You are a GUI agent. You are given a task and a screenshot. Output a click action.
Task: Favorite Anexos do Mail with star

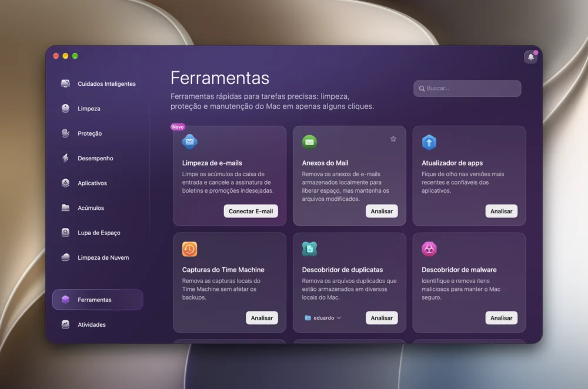coord(393,139)
